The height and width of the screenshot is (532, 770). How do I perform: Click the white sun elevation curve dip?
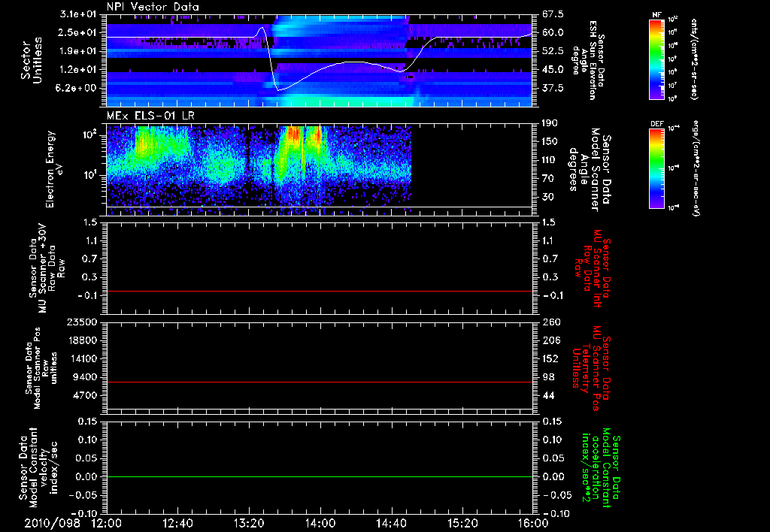(x=279, y=89)
